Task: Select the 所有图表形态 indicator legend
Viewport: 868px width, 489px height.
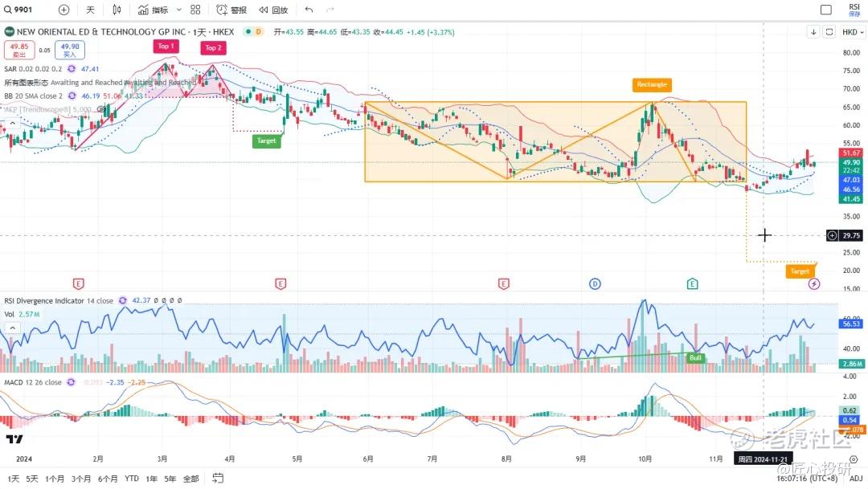Action: pyautogui.click(x=100, y=83)
